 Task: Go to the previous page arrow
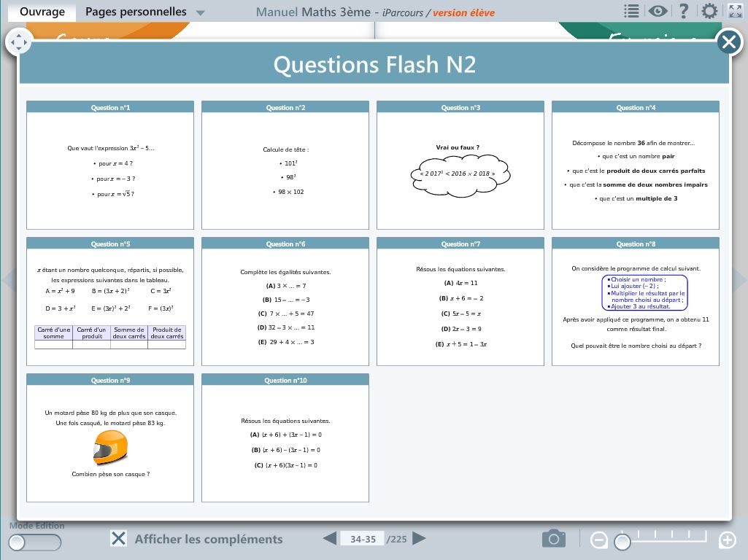[x=330, y=539]
